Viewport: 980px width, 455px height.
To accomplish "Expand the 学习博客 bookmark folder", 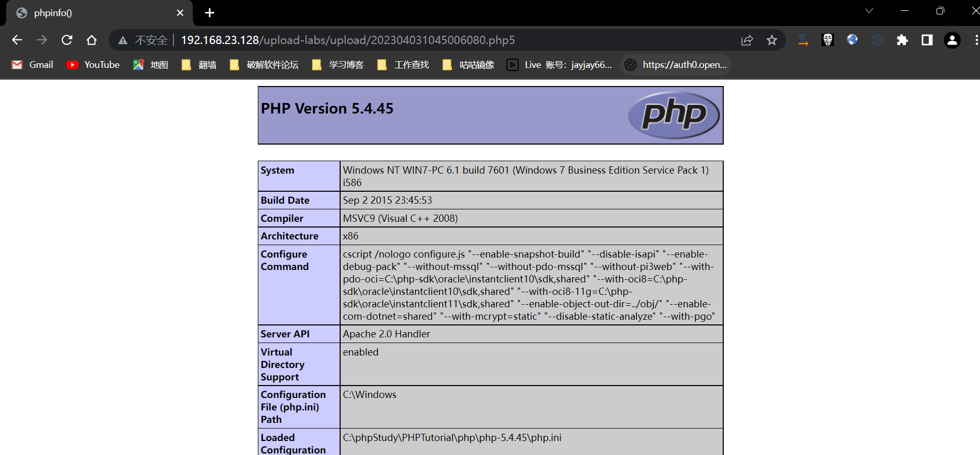I will click(x=338, y=65).
